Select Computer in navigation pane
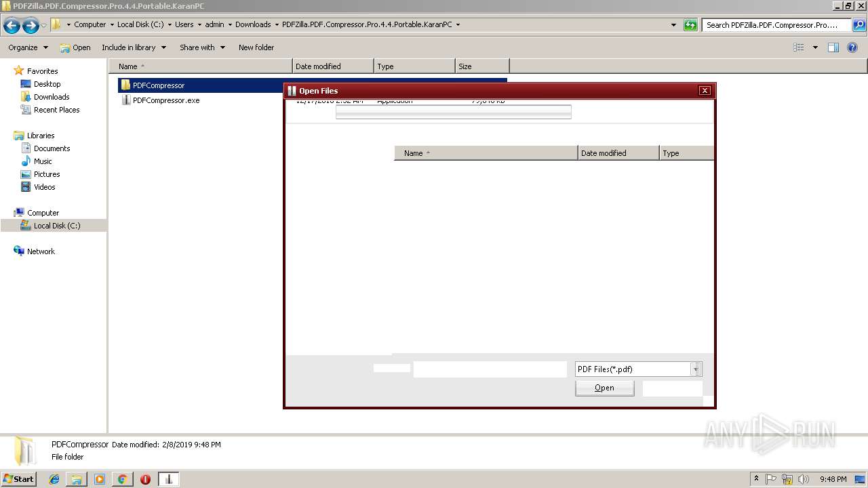868x488 pixels. tap(43, 213)
